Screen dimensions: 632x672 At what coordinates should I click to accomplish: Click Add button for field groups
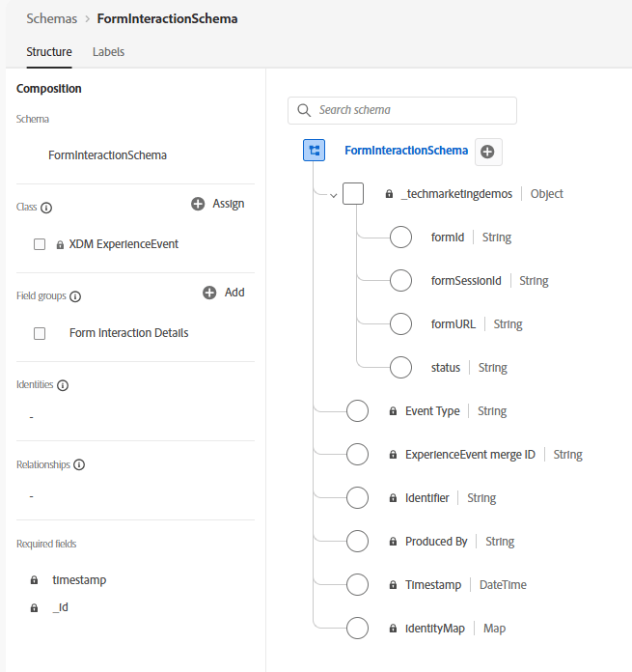(x=224, y=293)
